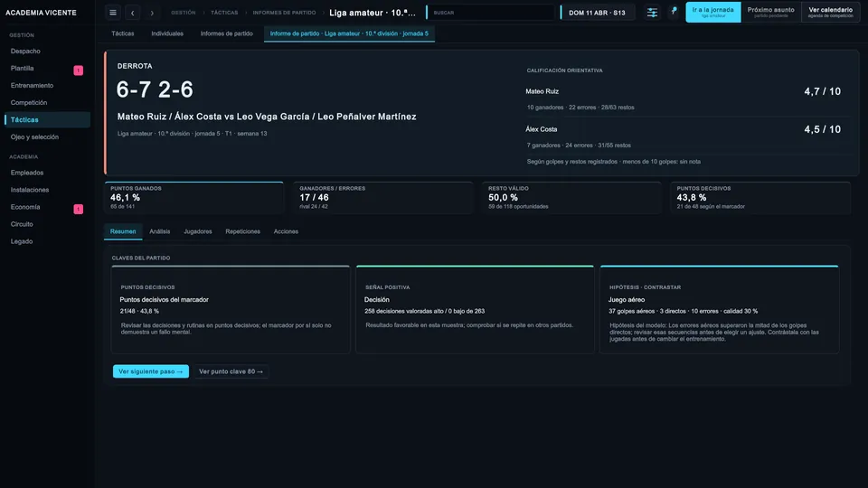Open Entrenamiento in the sidebar
This screenshot has height=488, width=868.
click(47, 85)
